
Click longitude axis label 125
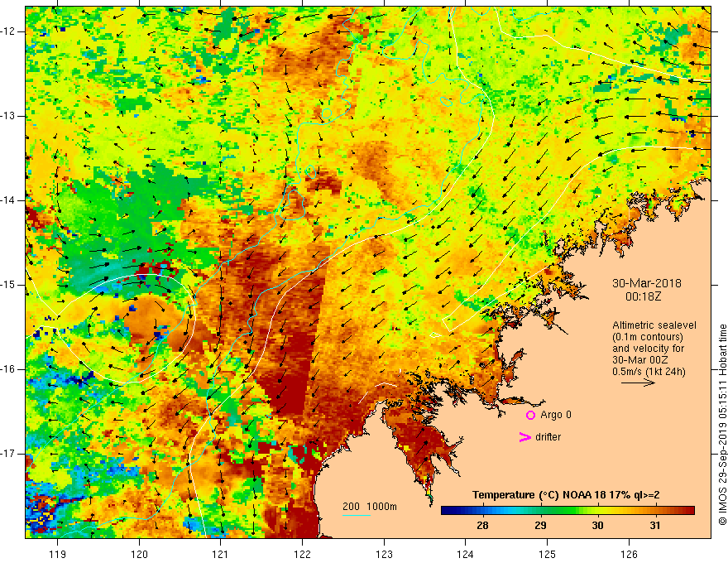[548, 554]
